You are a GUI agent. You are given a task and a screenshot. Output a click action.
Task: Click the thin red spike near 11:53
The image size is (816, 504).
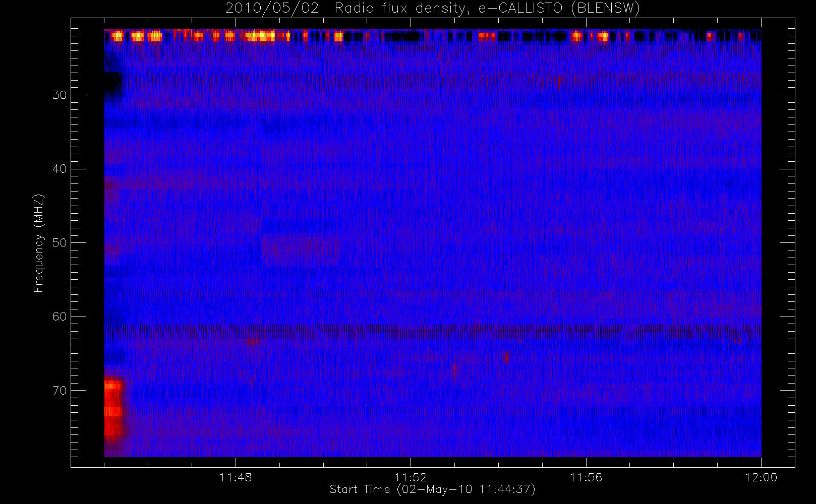pos(454,370)
